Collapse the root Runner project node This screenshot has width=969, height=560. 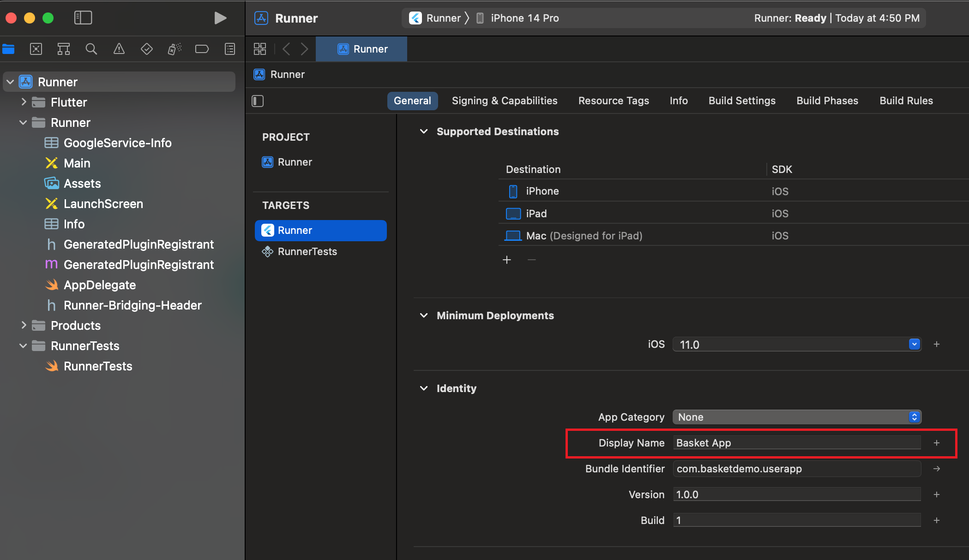10,82
